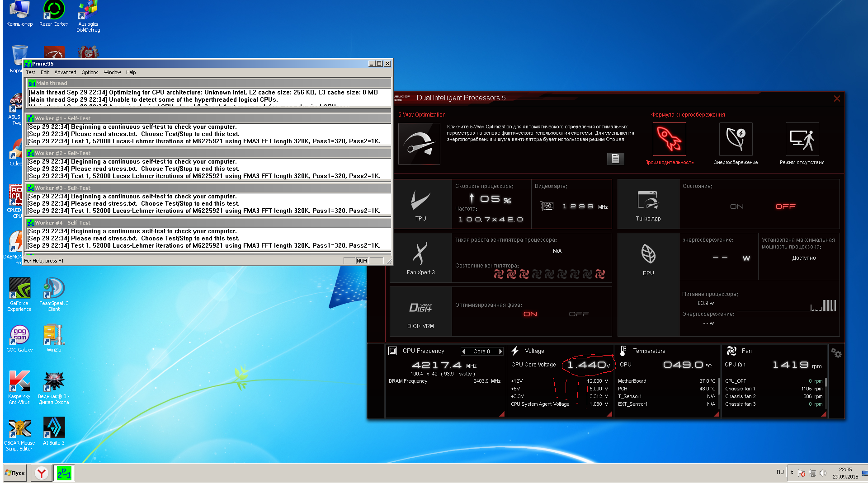The image size is (868, 488).
Task: Select the power saving leaf mode icon
Action: click(736, 139)
